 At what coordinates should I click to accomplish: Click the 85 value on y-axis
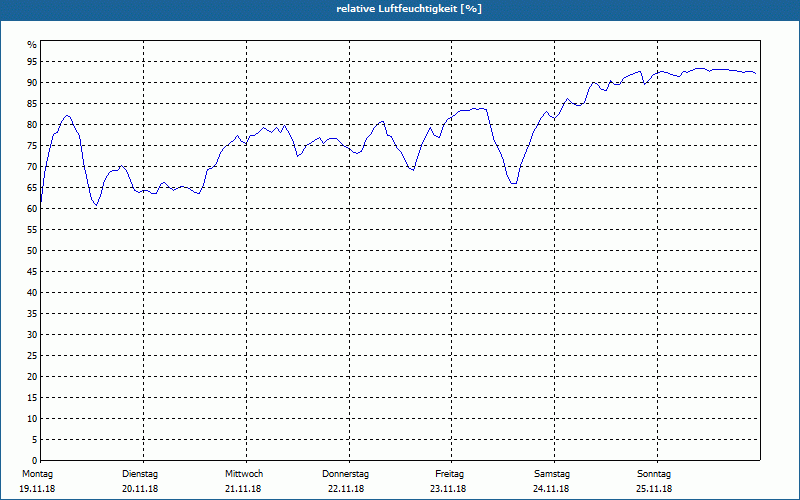pos(32,104)
